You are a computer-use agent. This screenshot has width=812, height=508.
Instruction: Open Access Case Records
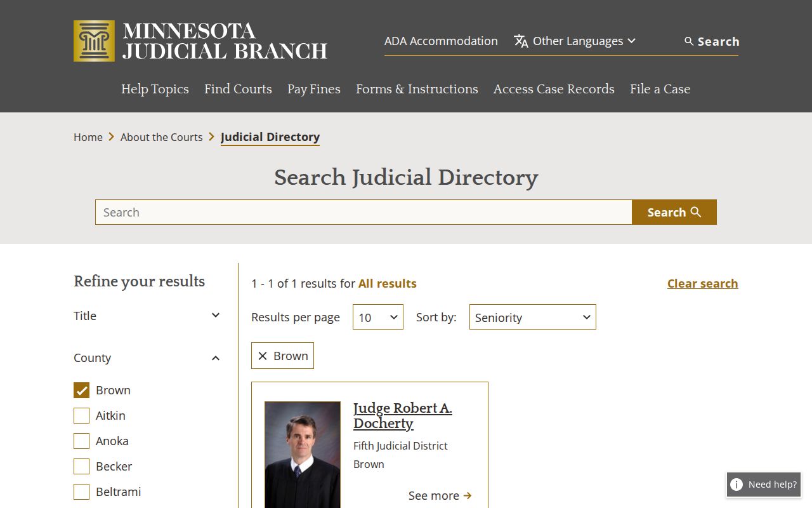554,89
